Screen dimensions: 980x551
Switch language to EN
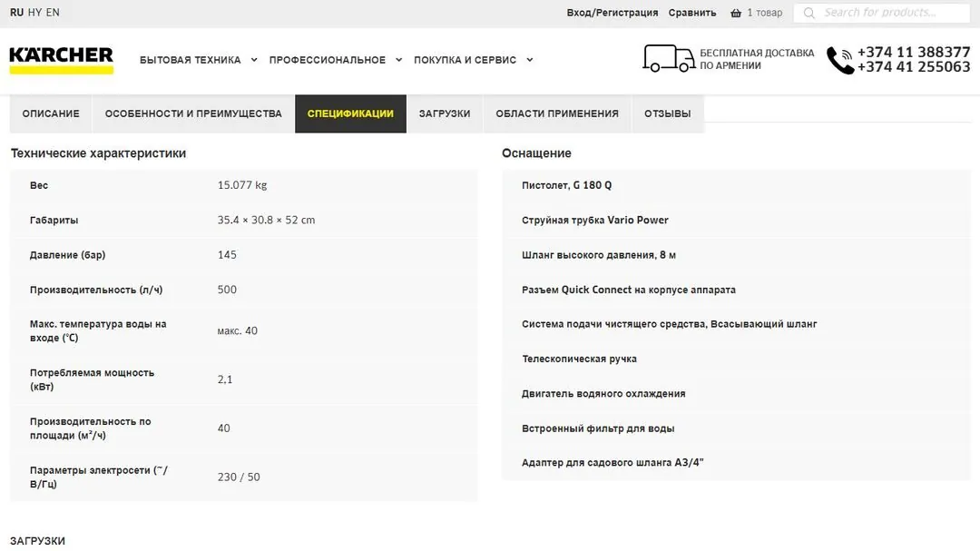(53, 13)
